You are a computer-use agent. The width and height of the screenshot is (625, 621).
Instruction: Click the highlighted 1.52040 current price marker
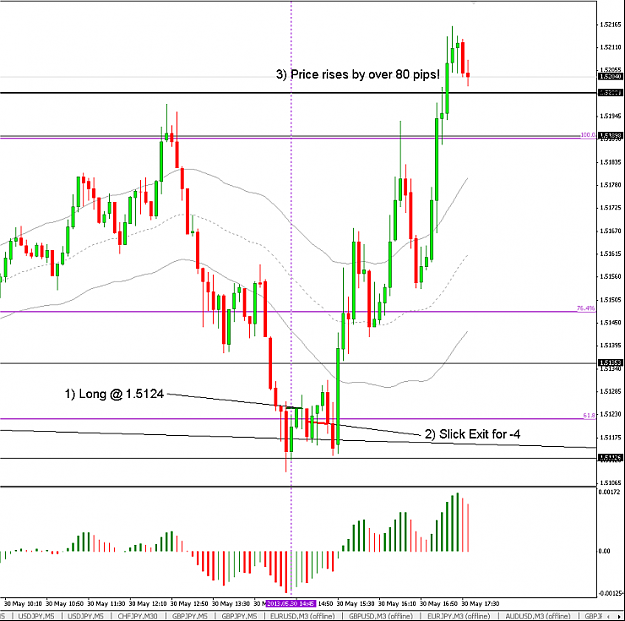point(610,77)
